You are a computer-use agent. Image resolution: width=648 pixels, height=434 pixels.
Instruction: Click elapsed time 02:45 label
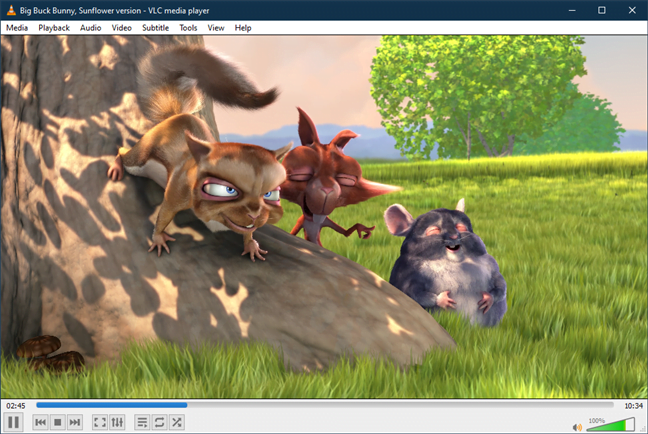click(16, 406)
